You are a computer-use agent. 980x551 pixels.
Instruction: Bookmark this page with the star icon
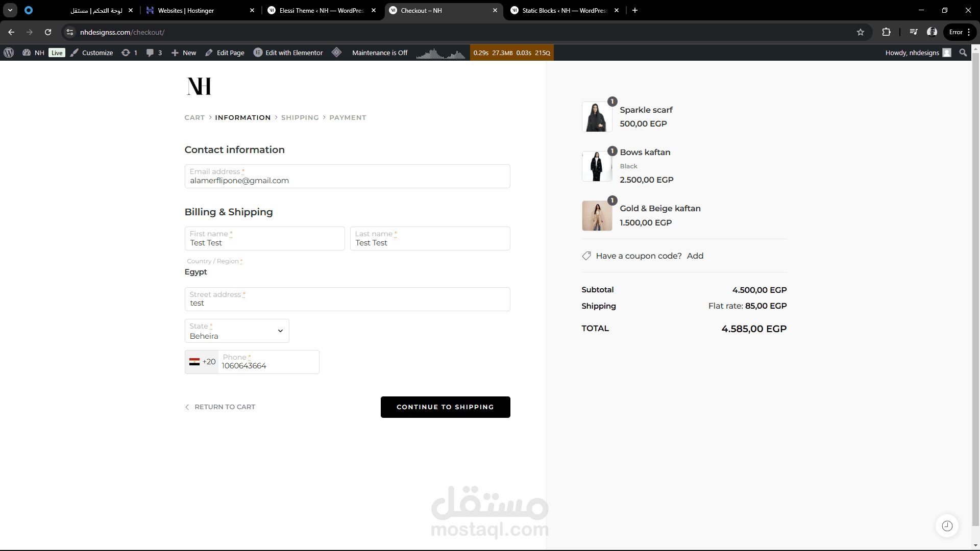pos(861,32)
